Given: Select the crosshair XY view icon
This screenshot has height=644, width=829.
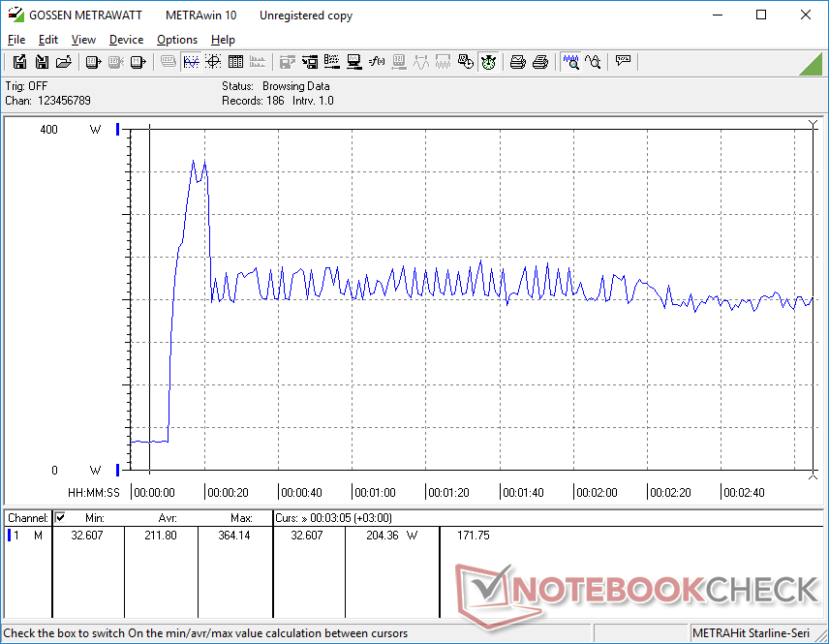Looking at the screenshot, I should coord(213,62).
